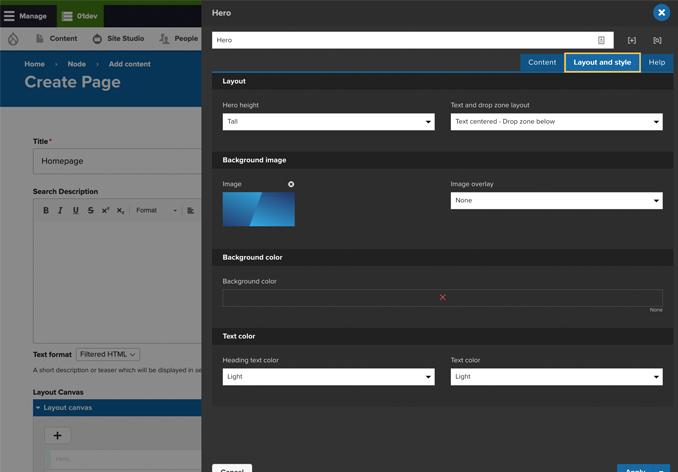Viewport: 678px width, 472px height.
Task: Click the expand icon next to Hero title field
Action: click(x=632, y=40)
